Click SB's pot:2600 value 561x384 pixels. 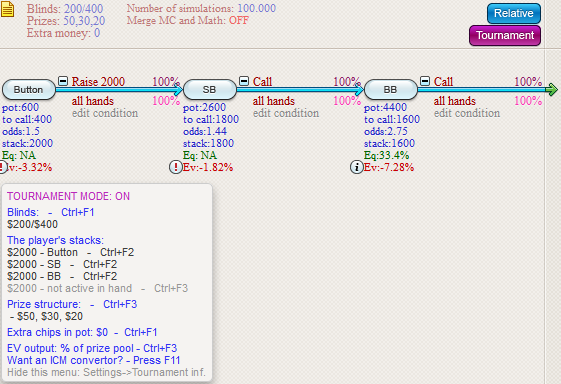(x=204, y=107)
